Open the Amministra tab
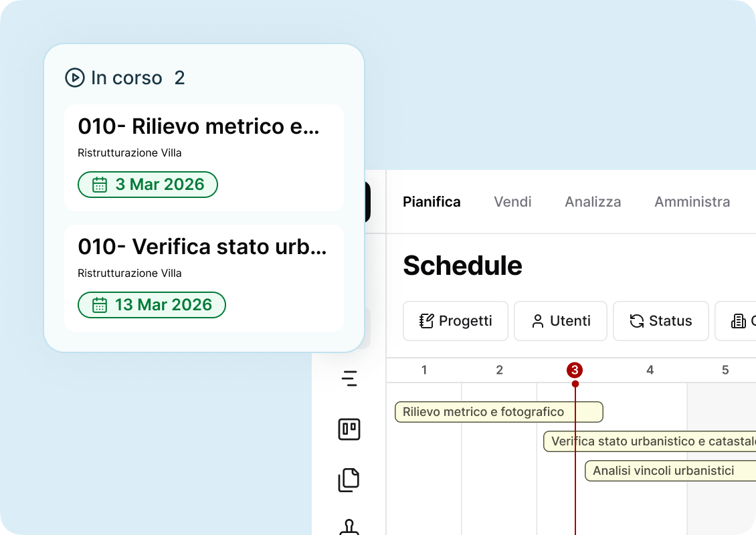Viewport: 756px width, 535px height. pyautogui.click(x=692, y=201)
